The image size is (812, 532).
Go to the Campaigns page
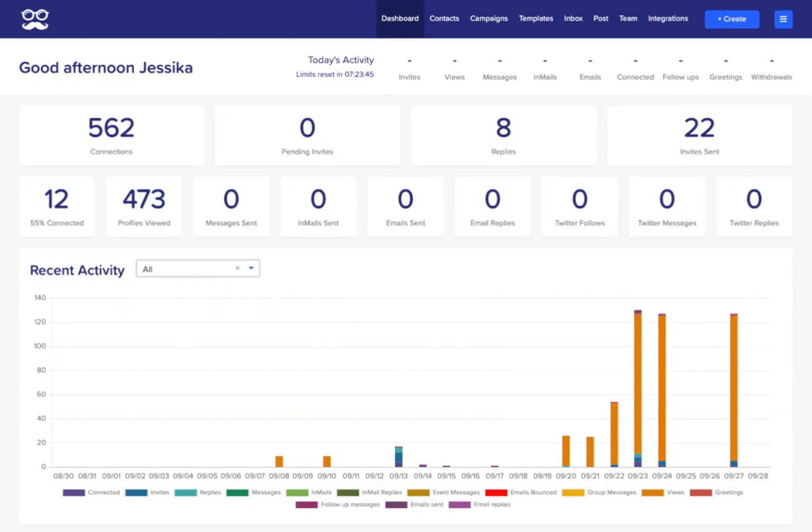point(488,19)
